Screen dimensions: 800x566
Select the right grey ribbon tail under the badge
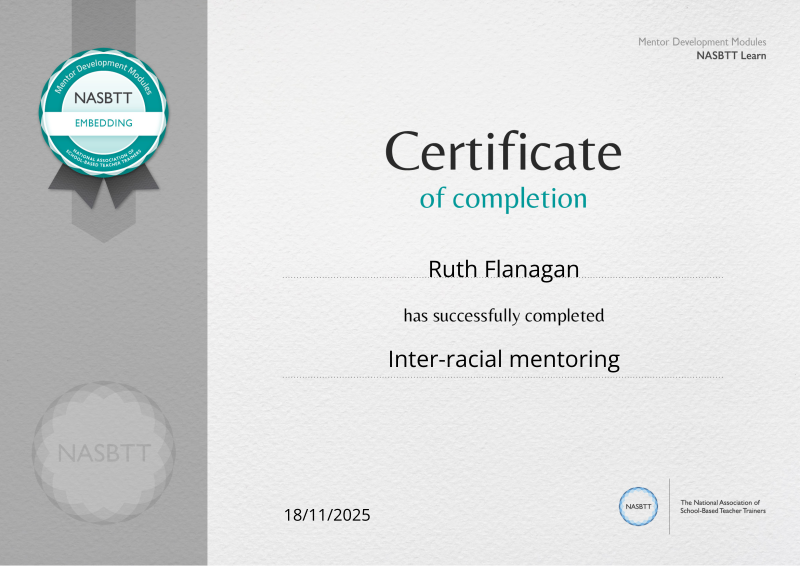pyautogui.click(x=126, y=187)
